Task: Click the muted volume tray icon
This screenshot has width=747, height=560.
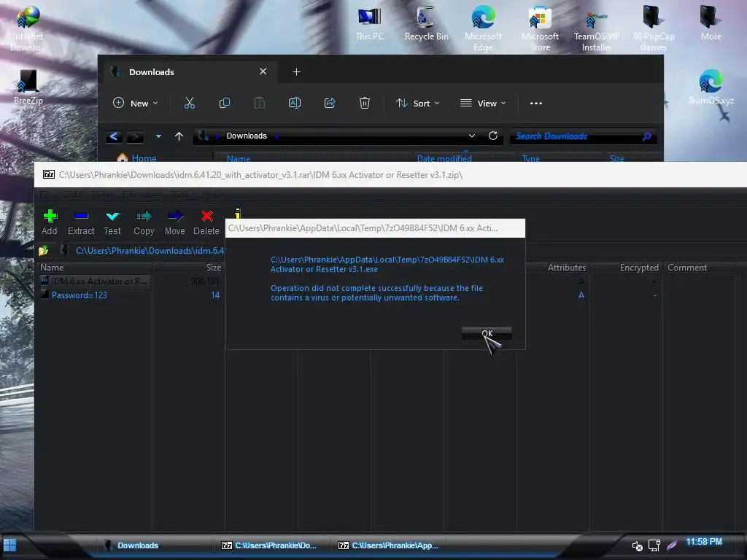Action: pyautogui.click(x=637, y=545)
